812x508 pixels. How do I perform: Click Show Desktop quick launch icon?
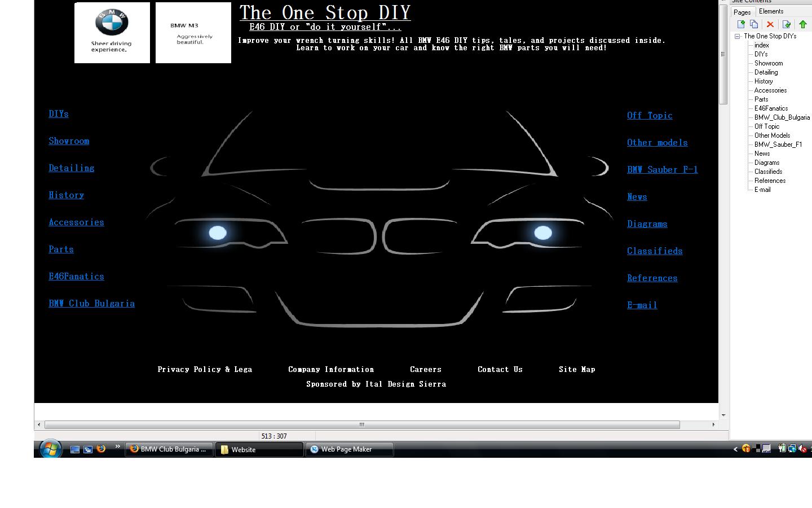coord(75,449)
